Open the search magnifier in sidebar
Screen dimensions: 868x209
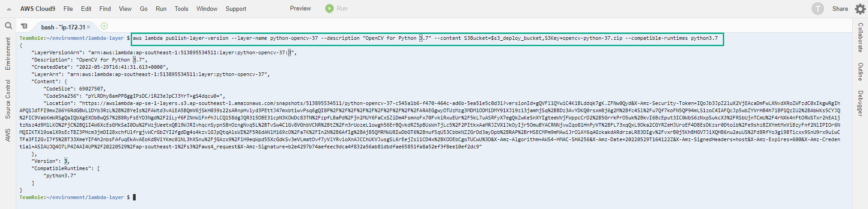tap(8, 26)
